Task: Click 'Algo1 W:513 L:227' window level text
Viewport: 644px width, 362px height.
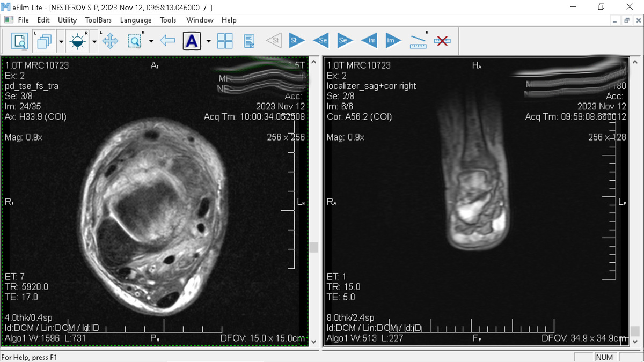Action: pyautogui.click(x=365, y=338)
